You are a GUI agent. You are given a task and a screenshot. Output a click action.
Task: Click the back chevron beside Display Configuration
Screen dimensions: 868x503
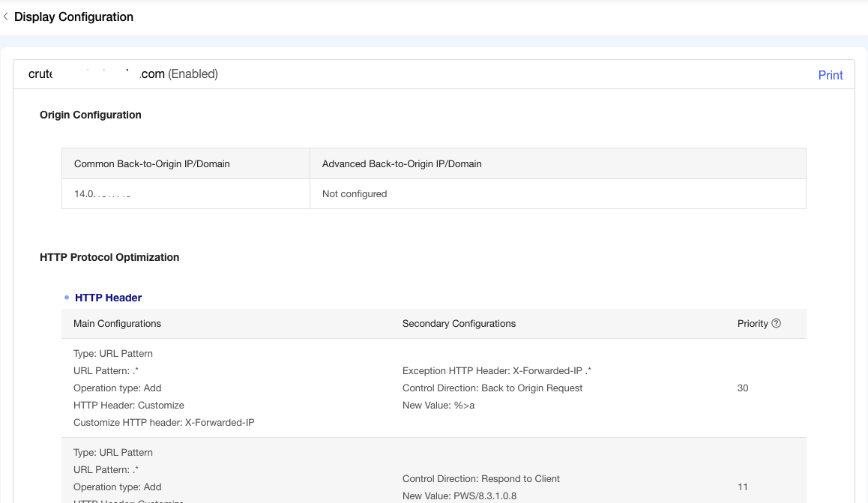6,16
